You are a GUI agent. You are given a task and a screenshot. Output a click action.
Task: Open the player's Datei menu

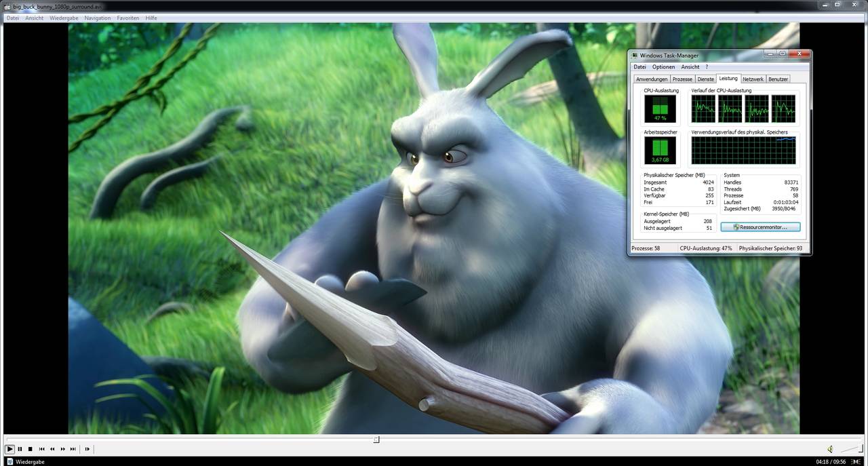click(13, 18)
